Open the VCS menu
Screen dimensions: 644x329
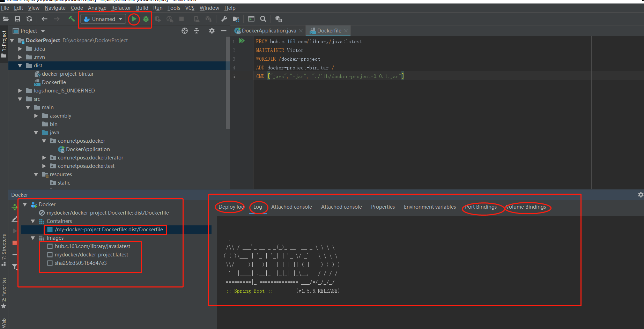tap(190, 8)
